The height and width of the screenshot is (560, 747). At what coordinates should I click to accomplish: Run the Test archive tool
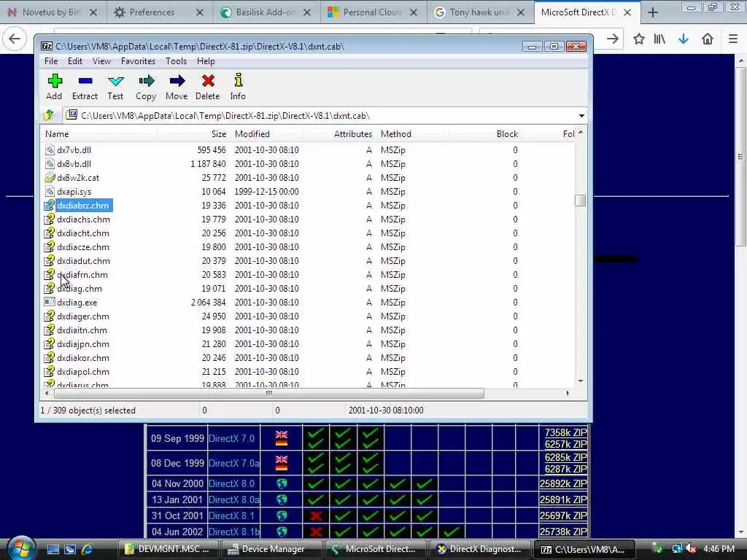click(x=115, y=81)
